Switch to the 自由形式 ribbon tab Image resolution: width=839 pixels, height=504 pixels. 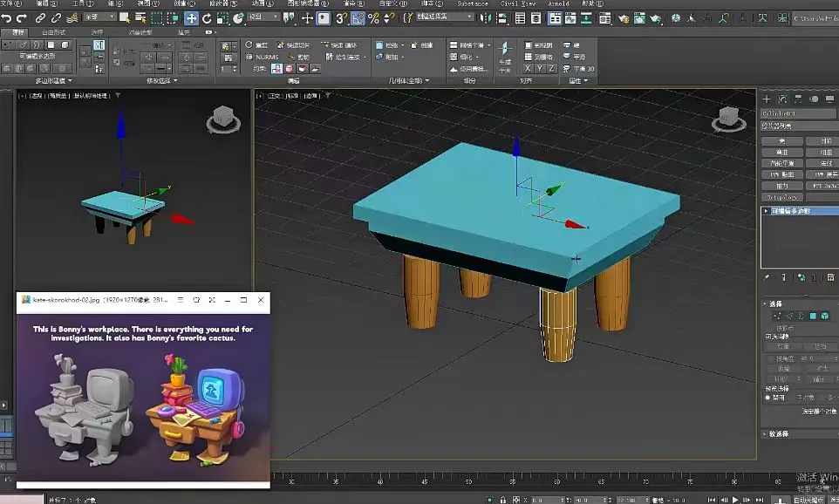tap(52, 31)
